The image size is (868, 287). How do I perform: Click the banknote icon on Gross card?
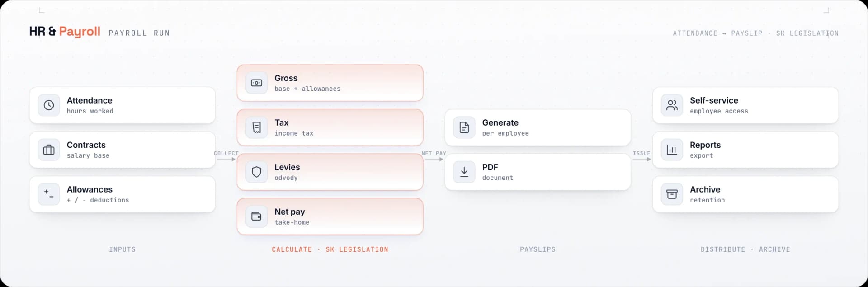tap(256, 83)
